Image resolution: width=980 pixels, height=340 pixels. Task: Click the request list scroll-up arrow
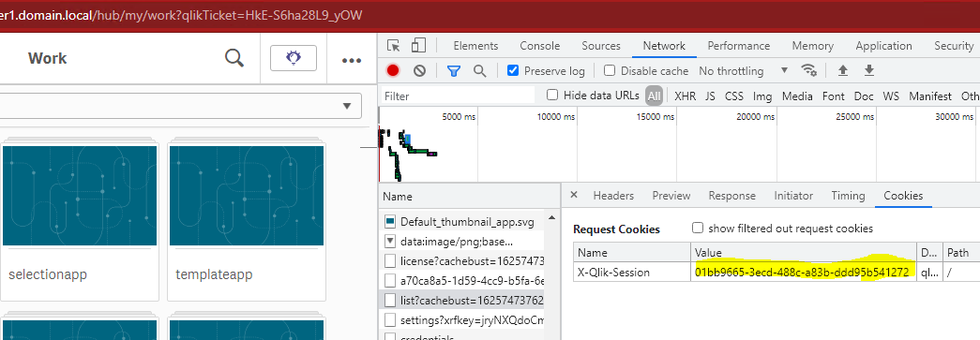click(x=551, y=217)
